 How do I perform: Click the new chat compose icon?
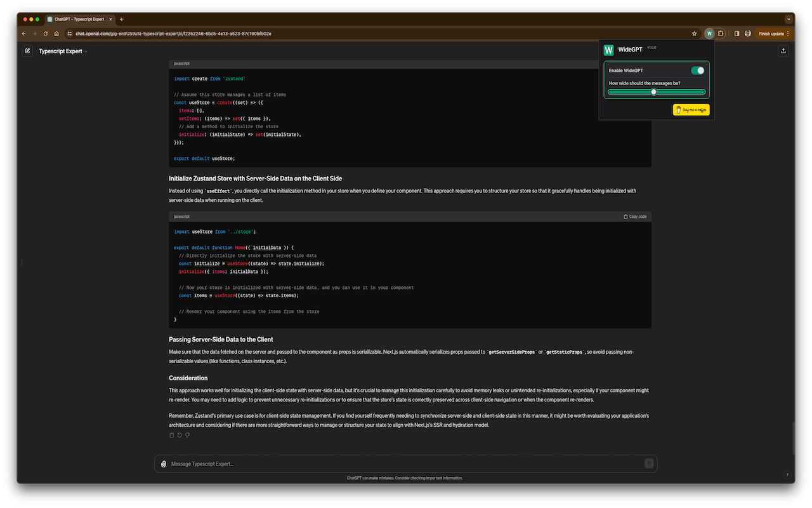(27, 51)
